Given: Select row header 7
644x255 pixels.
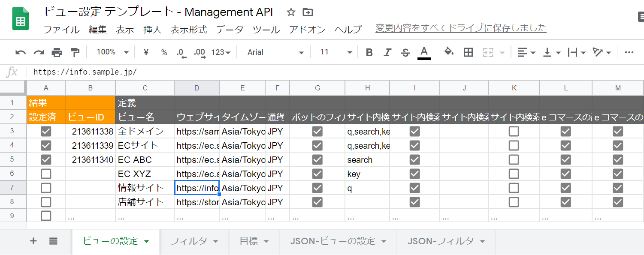Looking at the screenshot, I should tap(13, 188).
